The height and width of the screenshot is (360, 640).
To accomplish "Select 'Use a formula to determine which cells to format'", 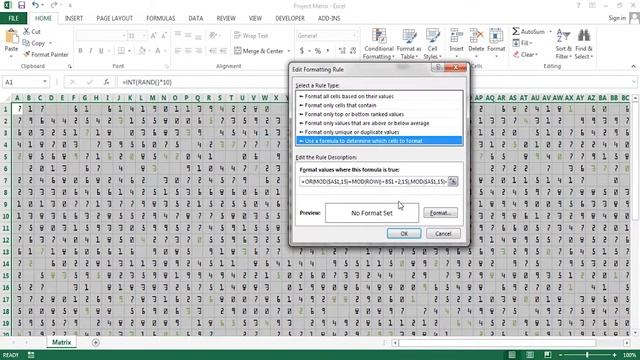I will pyautogui.click(x=380, y=141).
